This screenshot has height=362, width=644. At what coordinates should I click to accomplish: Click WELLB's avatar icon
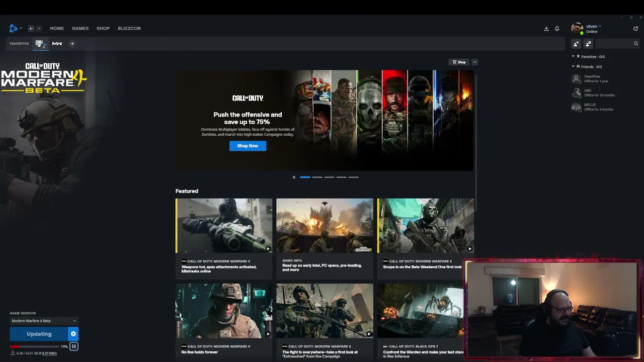coord(577,107)
